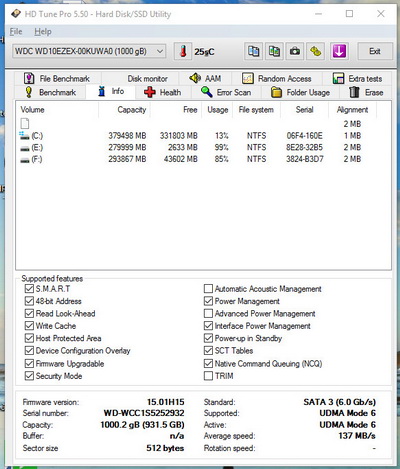
Task: Click the thermometer temperature icon
Action: [x=183, y=51]
